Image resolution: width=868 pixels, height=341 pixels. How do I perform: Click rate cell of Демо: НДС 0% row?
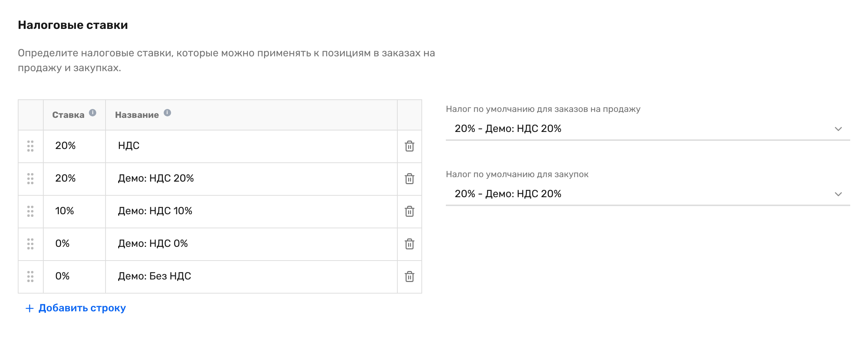click(74, 244)
